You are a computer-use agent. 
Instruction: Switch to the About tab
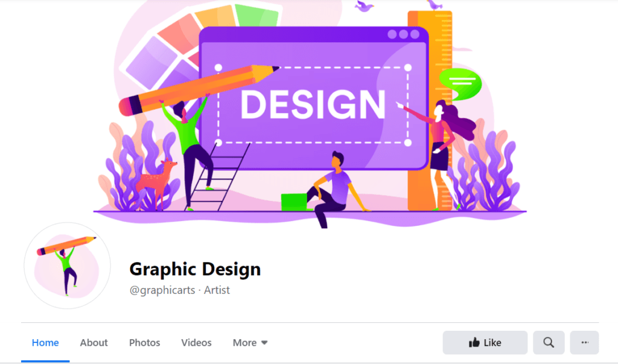[94, 343]
